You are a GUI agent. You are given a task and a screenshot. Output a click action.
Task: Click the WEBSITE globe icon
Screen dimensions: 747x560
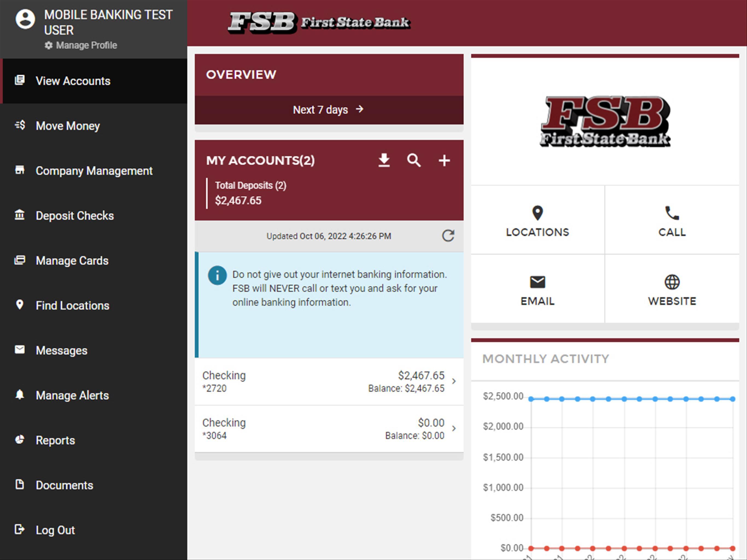click(672, 282)
